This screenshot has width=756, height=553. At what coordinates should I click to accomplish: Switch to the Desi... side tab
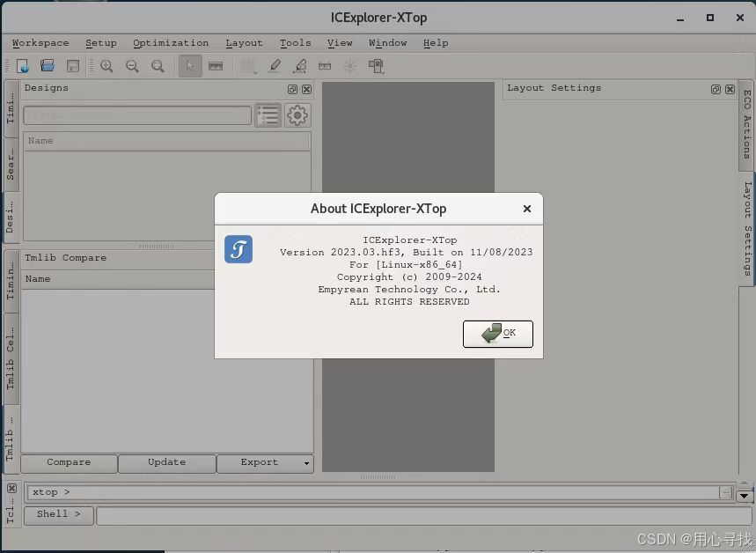pos(11,218)
